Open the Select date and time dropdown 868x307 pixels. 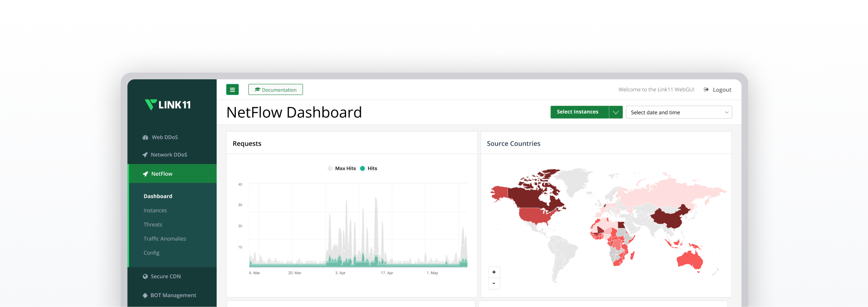pyautogui.click(x=679, y=112)
